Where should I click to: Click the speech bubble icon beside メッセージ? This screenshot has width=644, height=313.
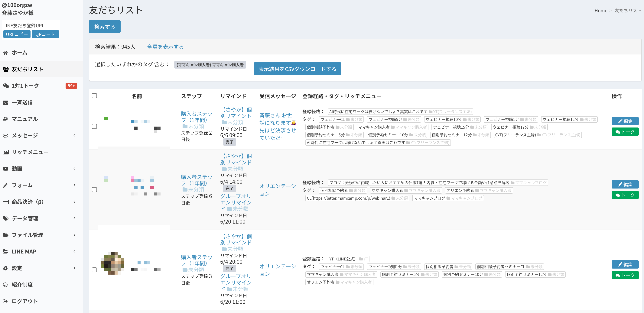coord(5,136)
